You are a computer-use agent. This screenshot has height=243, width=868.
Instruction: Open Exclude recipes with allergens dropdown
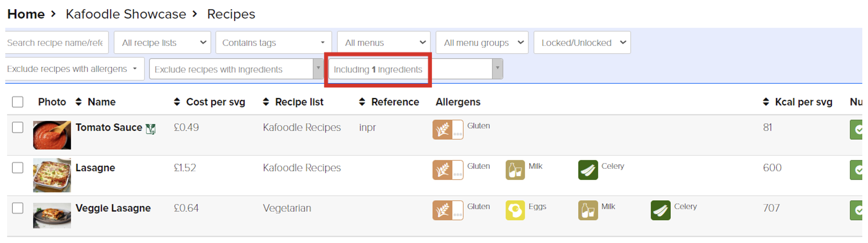pyautogui.click(x=74, y=69)
